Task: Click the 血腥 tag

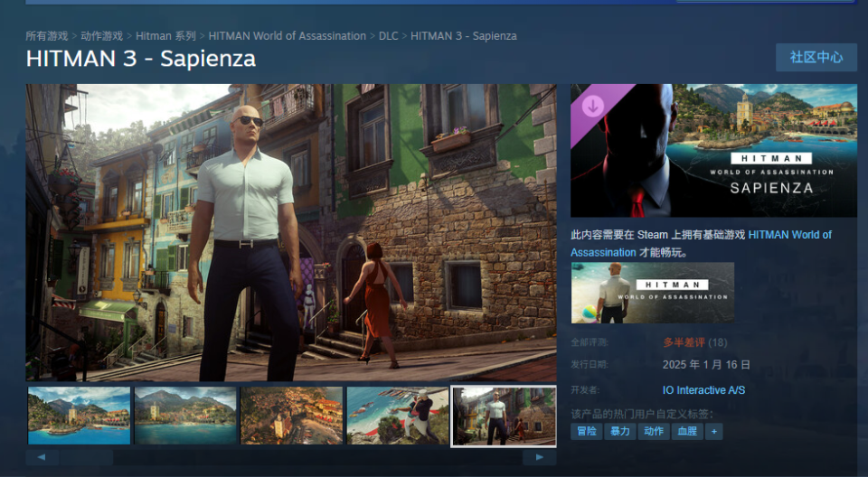Action: pos(687,431)
